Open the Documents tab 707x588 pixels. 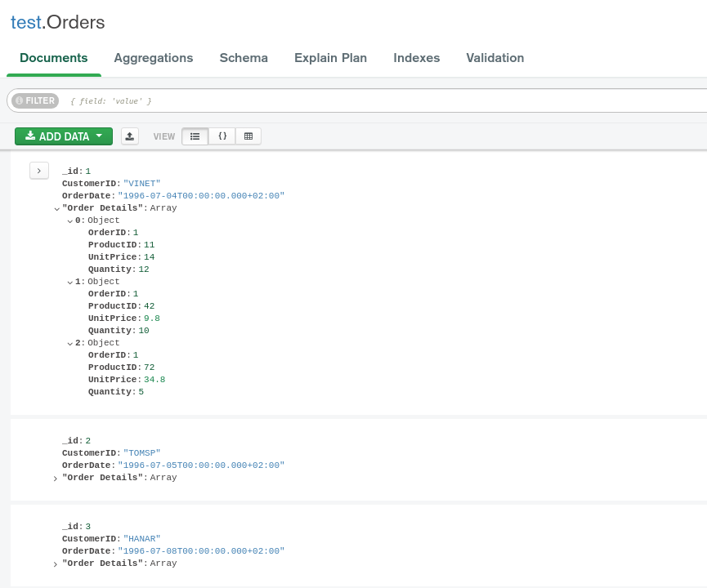(54, 58)
